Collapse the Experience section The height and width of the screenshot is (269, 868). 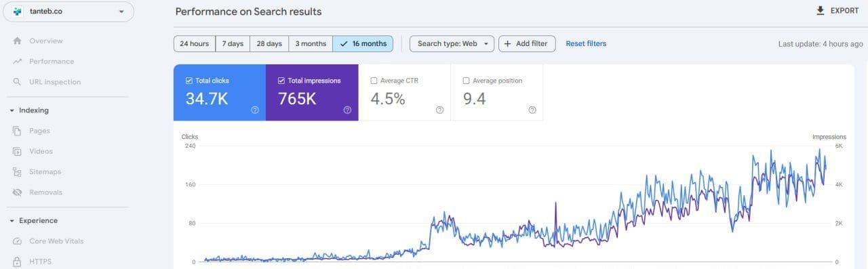pyautogui.click(x=12, y=221)
